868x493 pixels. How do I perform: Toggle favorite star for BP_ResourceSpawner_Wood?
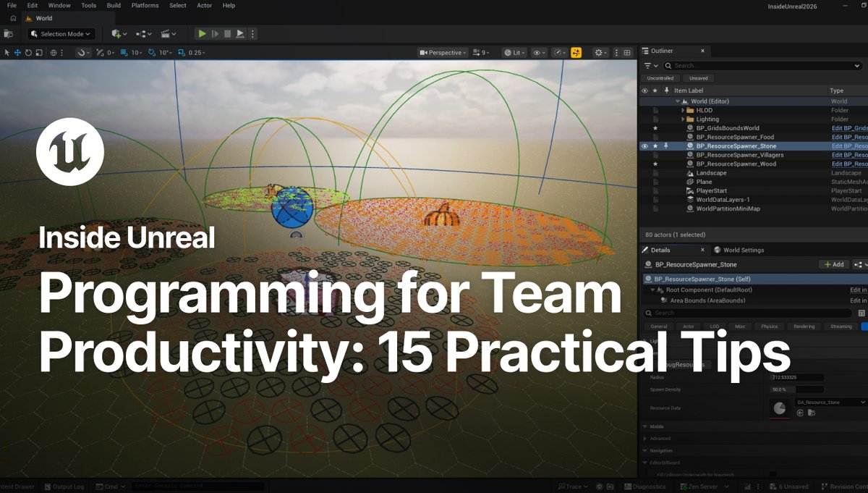(655, 164)
